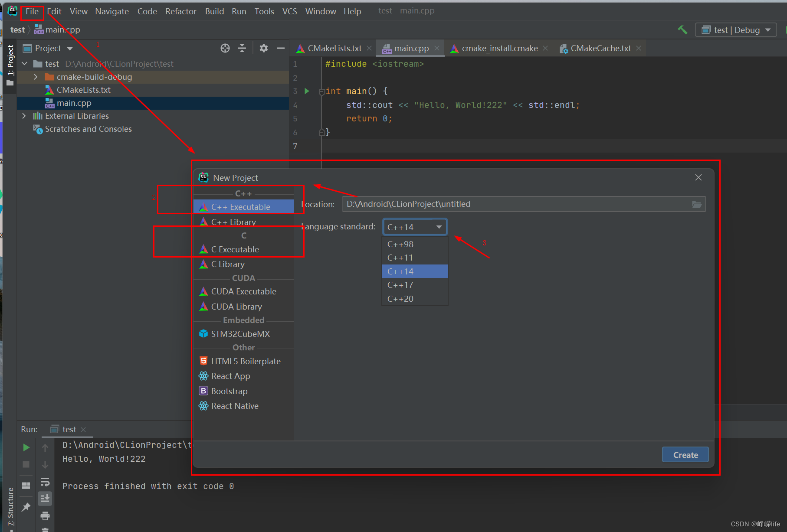Choose C++20 from language standard list
Image resolution: width=787 pixels, height=532 pixels.
415,299
